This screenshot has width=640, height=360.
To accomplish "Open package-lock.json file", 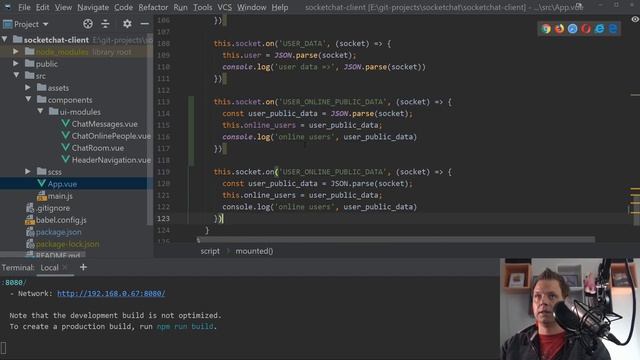I will click(x=67, y=244).
